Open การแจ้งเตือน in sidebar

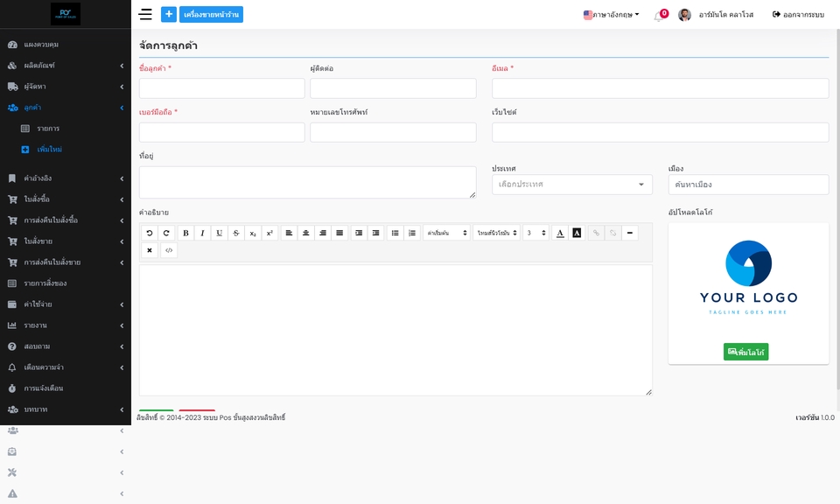(x=66, y=388)
